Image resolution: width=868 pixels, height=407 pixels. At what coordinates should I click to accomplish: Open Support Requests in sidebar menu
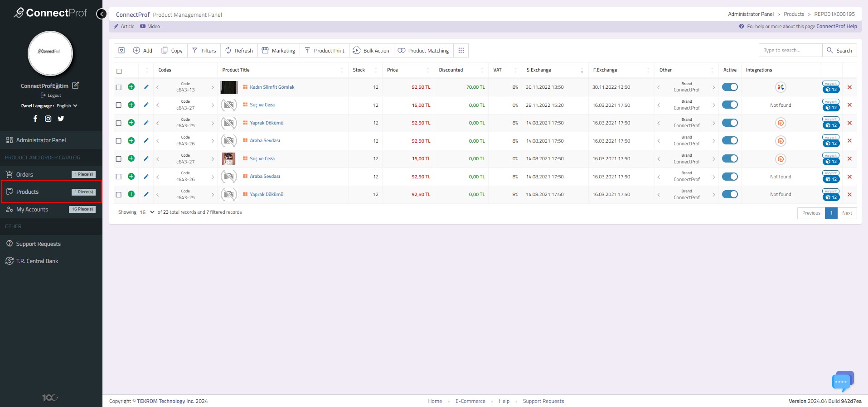tap(38, 244)
